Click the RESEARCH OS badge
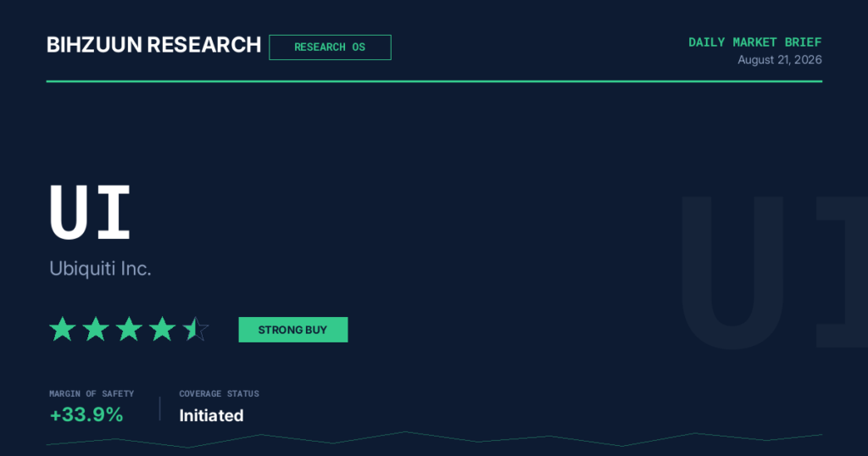Image resolution: width=868 pixels, height=456 pixels. (330, 47)
